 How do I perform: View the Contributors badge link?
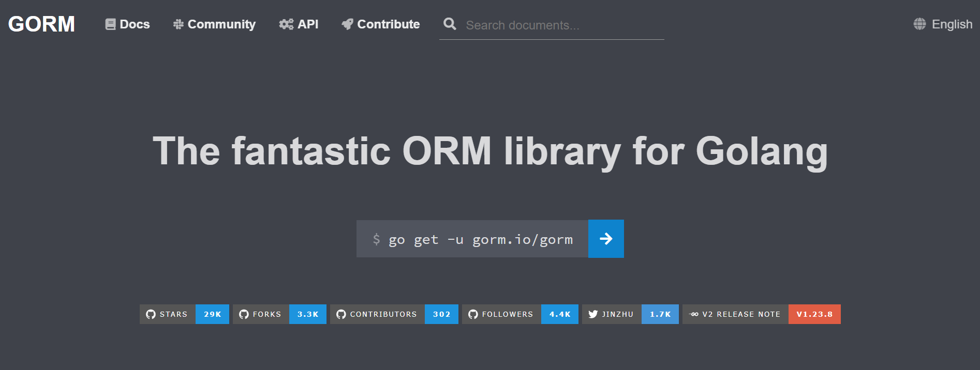pyautogui.click(x=394, y=314)
